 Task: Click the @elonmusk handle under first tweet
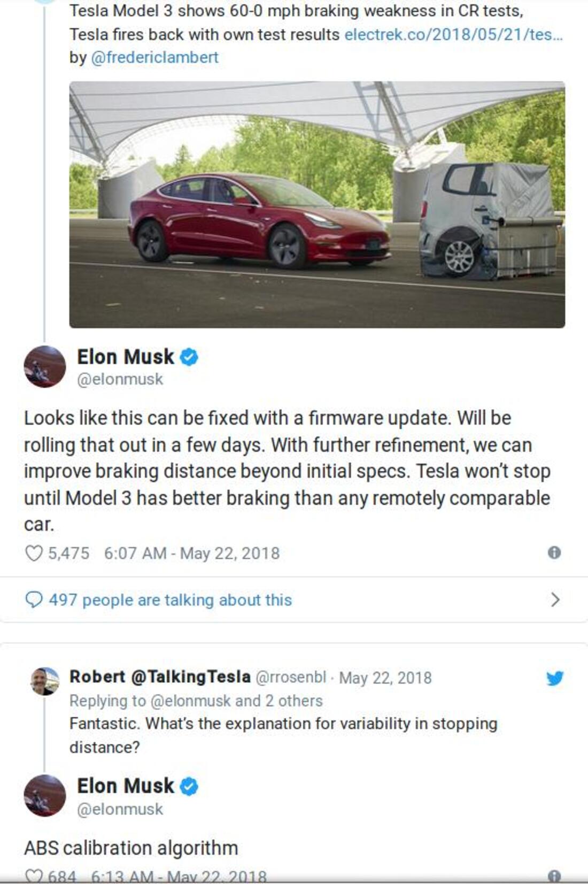pos(120,379)
